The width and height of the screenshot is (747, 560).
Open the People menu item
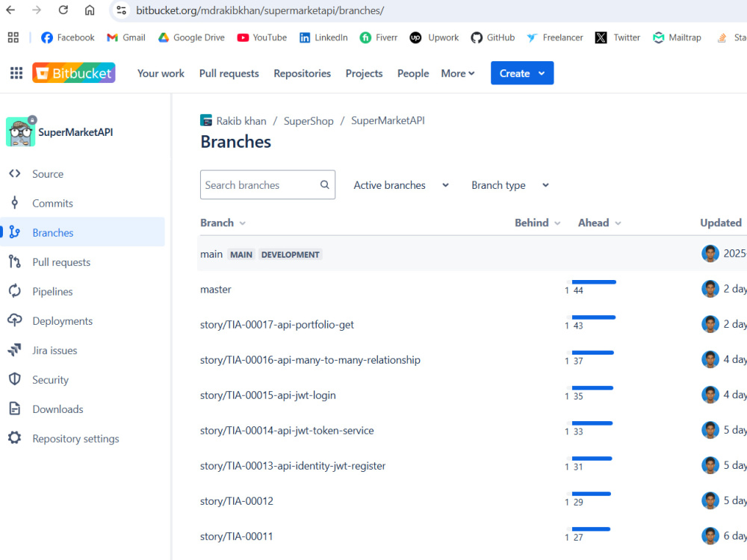pos(413,73)
